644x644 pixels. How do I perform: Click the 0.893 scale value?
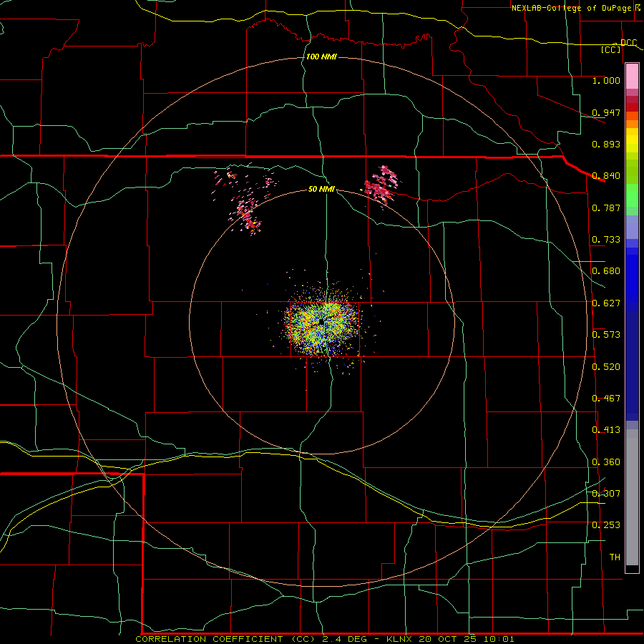(606, 144)
